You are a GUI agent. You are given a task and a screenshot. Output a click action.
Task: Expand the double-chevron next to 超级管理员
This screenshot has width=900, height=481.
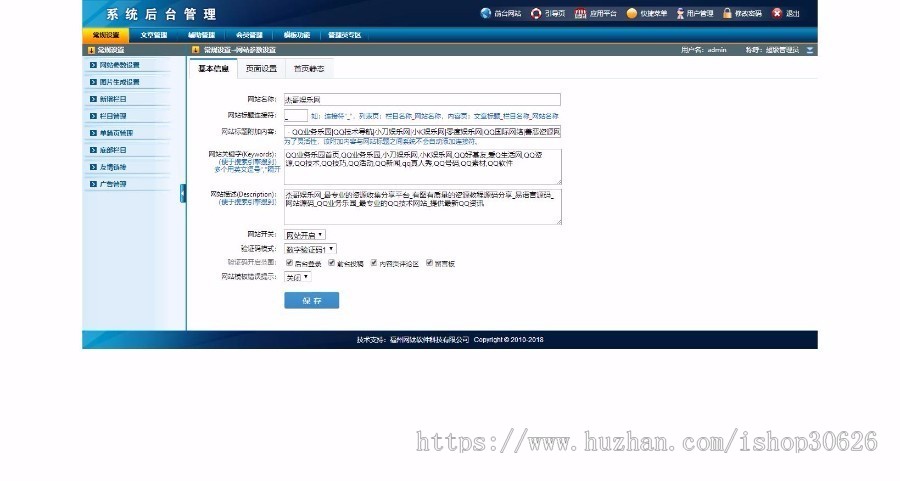click(x=809, y=50)
